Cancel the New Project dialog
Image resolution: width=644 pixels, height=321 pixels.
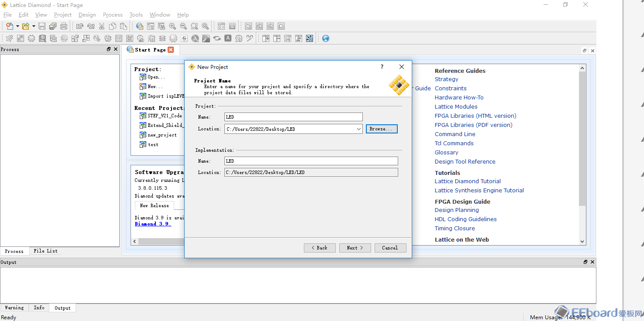point(390,248)
